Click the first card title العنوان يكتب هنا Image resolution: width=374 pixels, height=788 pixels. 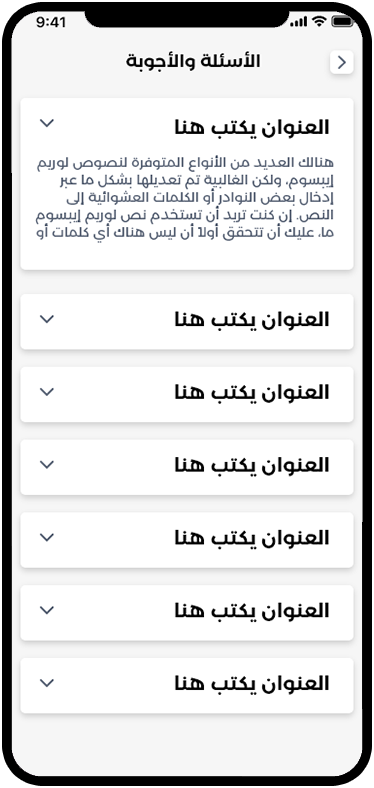click(252, 127)
